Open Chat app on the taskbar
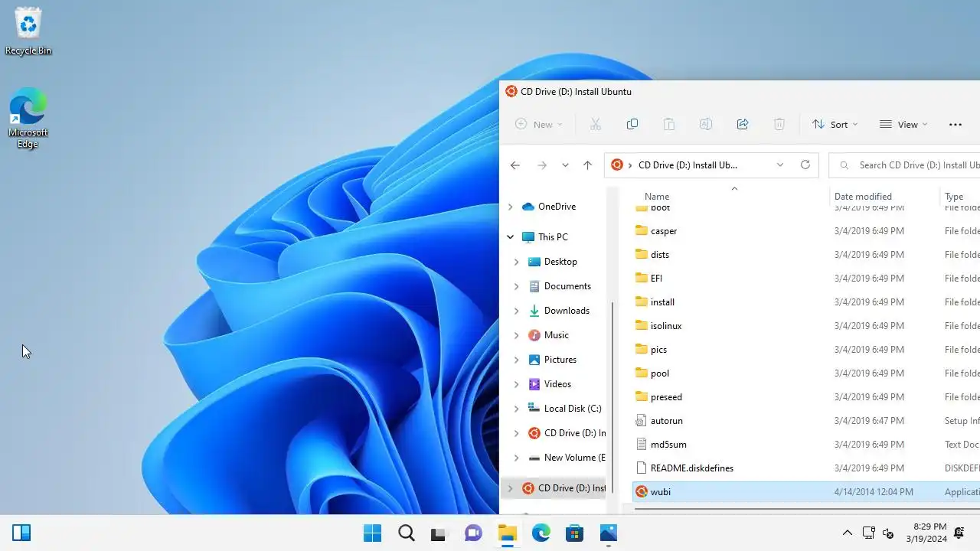980x551 pixels. [x=473, y=533]
